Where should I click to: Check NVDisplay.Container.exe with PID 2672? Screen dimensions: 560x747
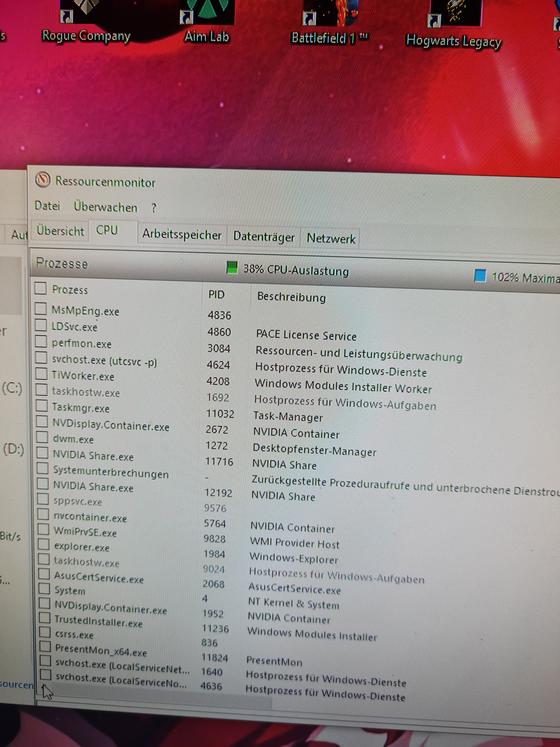click(x=42, y=421)
